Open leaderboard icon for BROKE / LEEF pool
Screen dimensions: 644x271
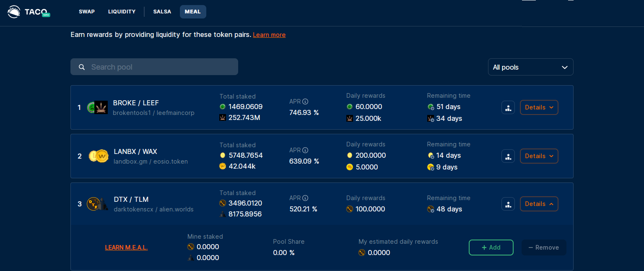tap(508, 107)
